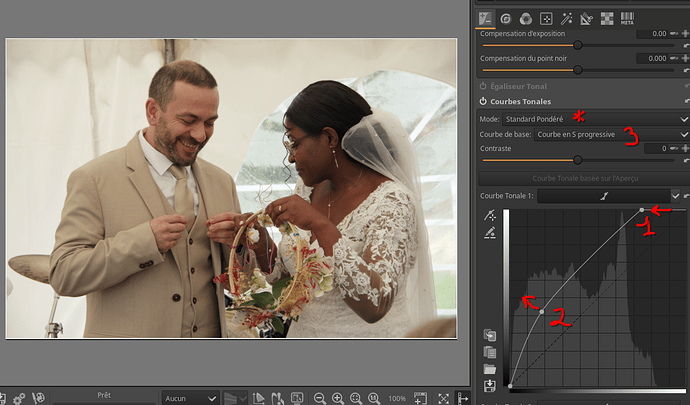Open the Raw tab checkerboard icon

[607, 17]
